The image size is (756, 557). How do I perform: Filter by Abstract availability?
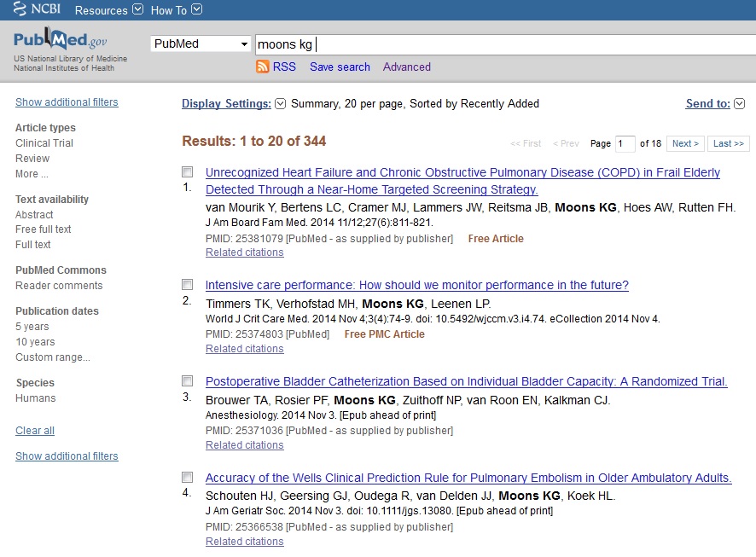click(x=34, y=214)
